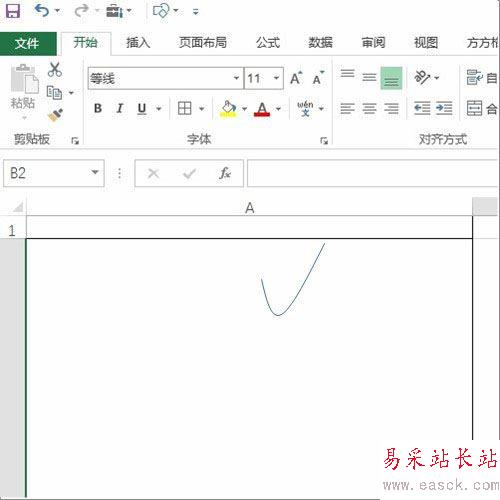500x500 pixels.
Task: Open the shapes quick access dropdown arrow
Action: (x=176, y=11)
